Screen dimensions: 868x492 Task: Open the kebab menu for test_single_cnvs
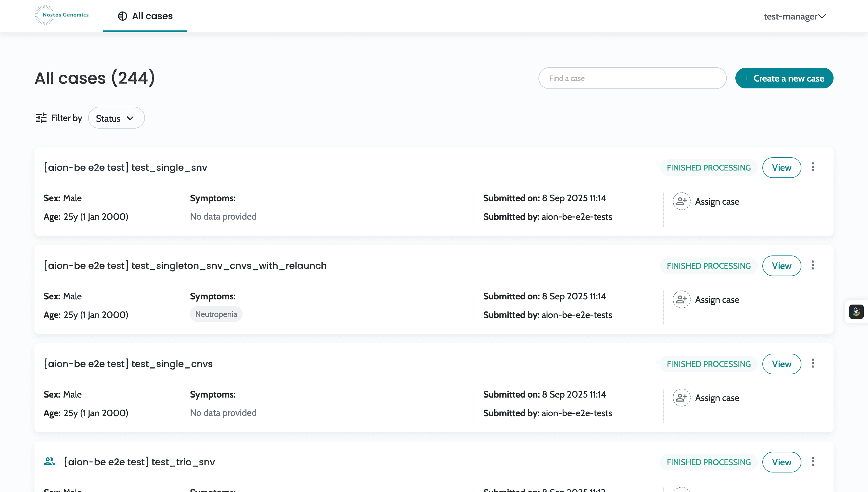[x=813, y=363]
